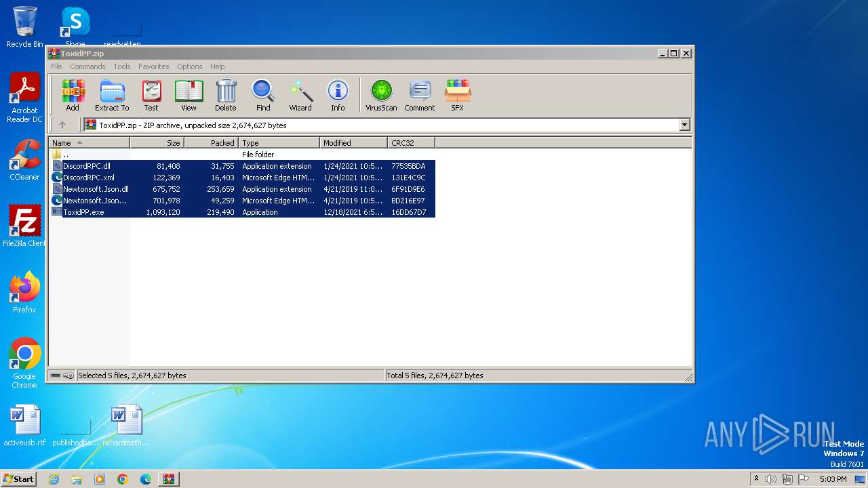The width and height of the screenshot is (868, 488).
Task: Click the Delete trash icon
Action: [x=226, y=95]
